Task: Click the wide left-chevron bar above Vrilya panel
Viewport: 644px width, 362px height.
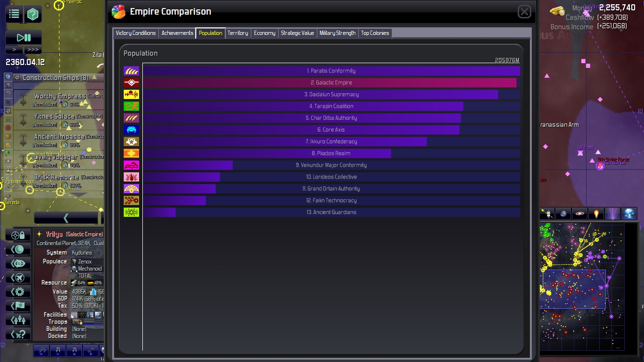Action: coord(66,218)
